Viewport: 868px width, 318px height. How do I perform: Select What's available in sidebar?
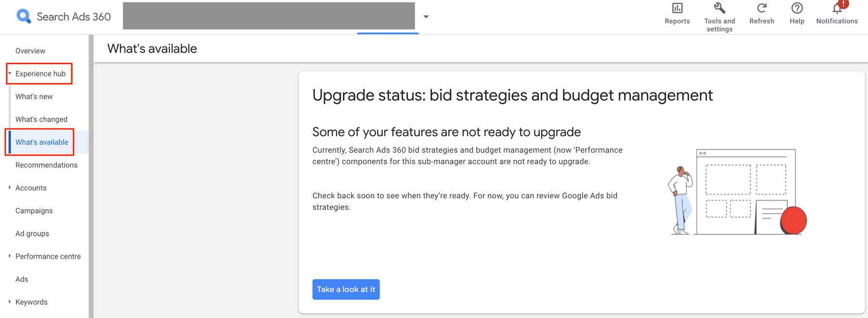click(42, 142)
